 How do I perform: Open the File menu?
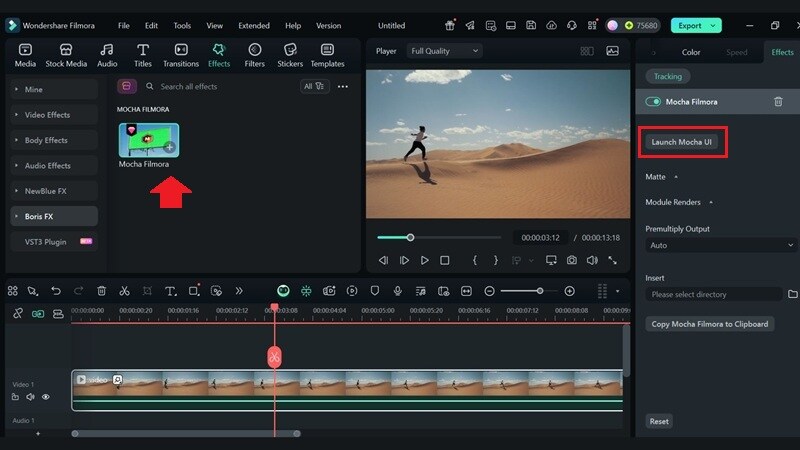point(123,26)
